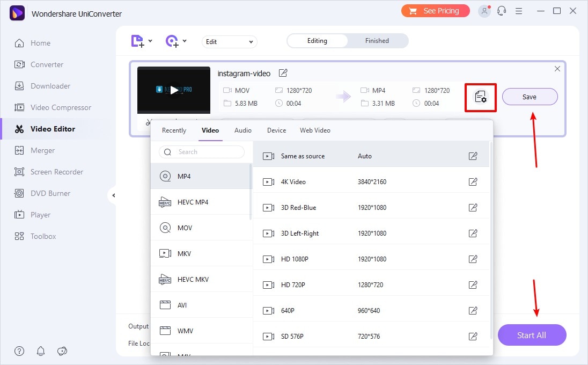The height and width of the screenshot is (365, 588).
Task: Open the Web Video format tab
Action: coord(315,130)
